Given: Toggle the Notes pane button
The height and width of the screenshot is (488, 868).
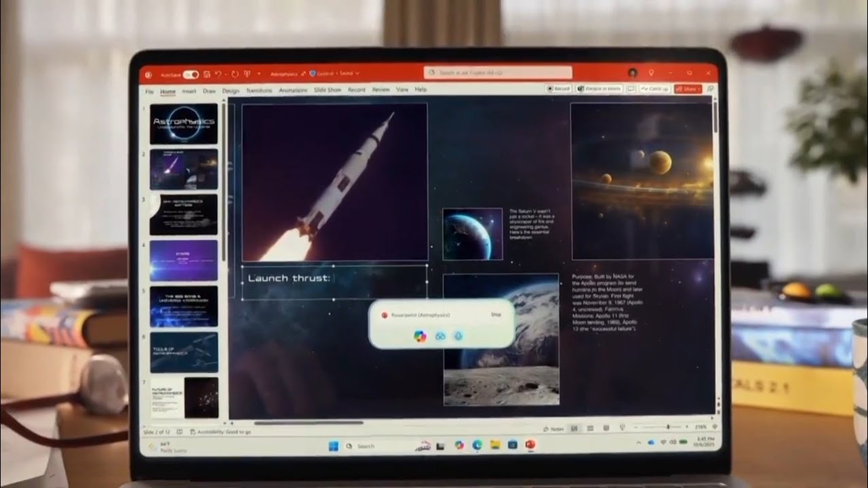Looking at the screenshot, I should (553, 429).
